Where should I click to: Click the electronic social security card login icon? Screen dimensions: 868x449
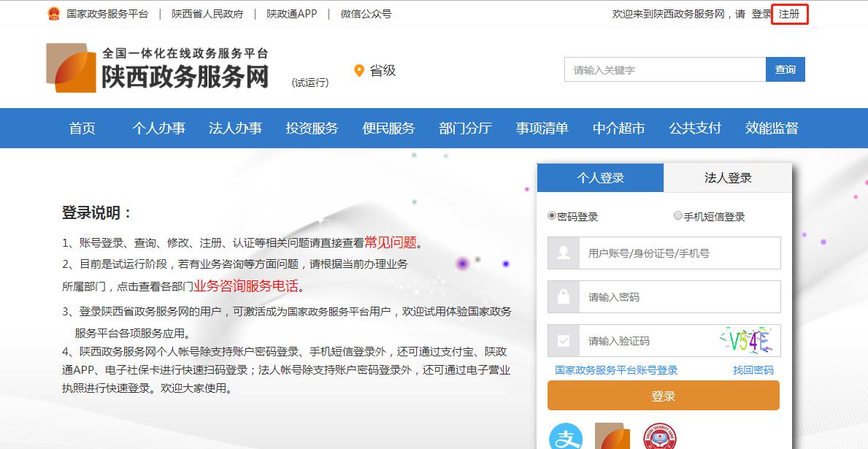click(659, 439)
